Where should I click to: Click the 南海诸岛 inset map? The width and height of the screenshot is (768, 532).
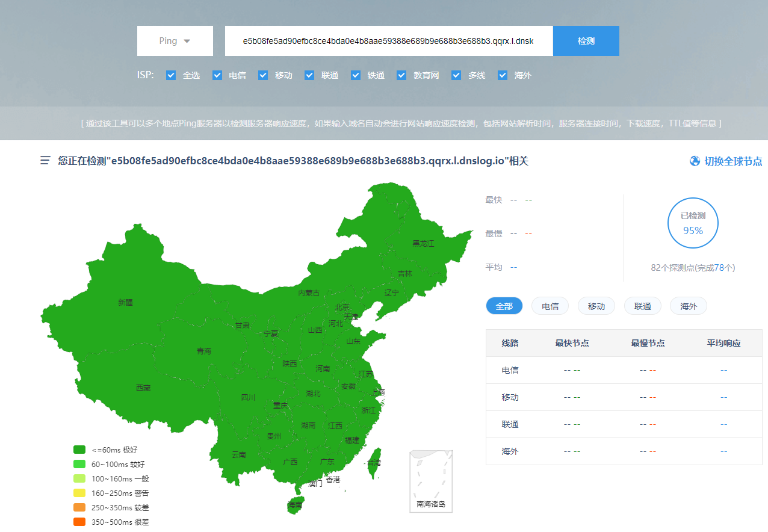(x=431, y=481)
